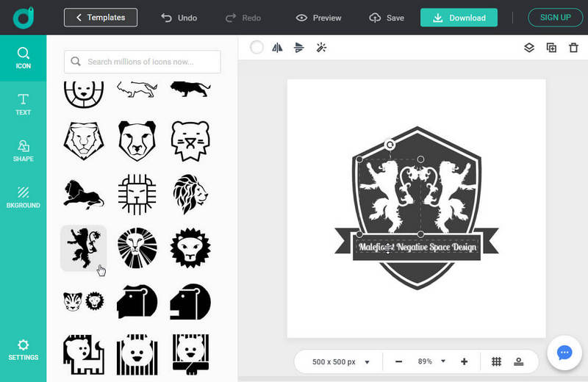Zoom in with the plus button

click(465, 361)
